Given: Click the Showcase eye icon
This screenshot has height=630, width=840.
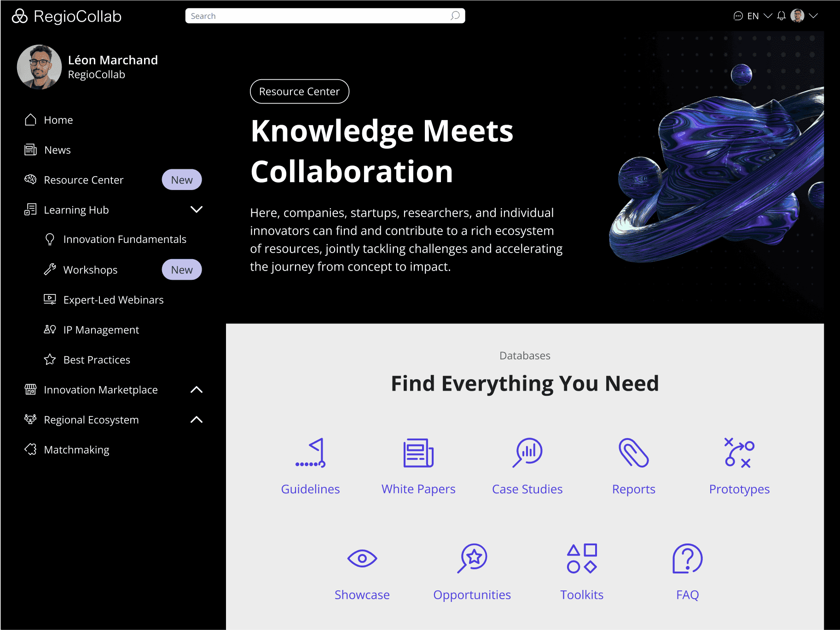Looking at the screenshot, I should (x=362, y=558).
